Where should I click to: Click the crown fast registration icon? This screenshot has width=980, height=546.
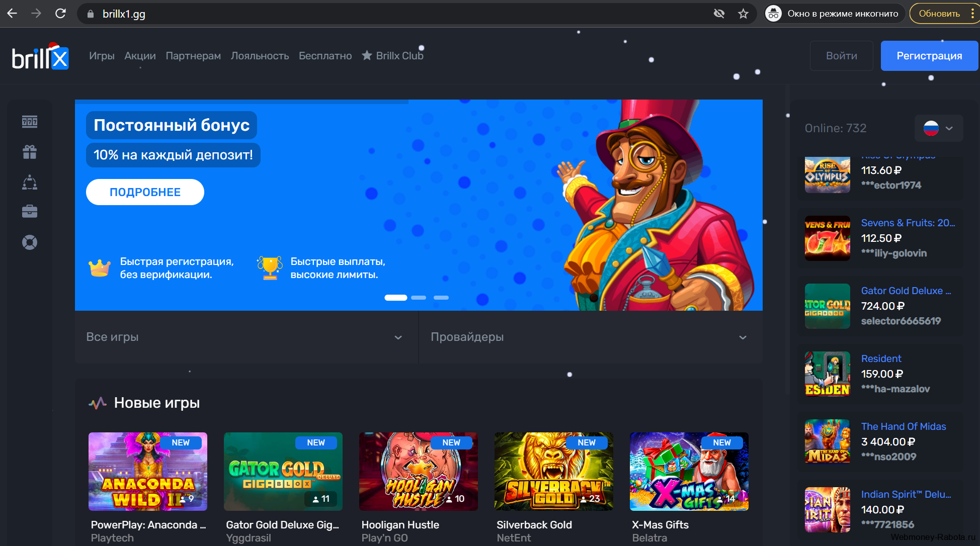100,268
